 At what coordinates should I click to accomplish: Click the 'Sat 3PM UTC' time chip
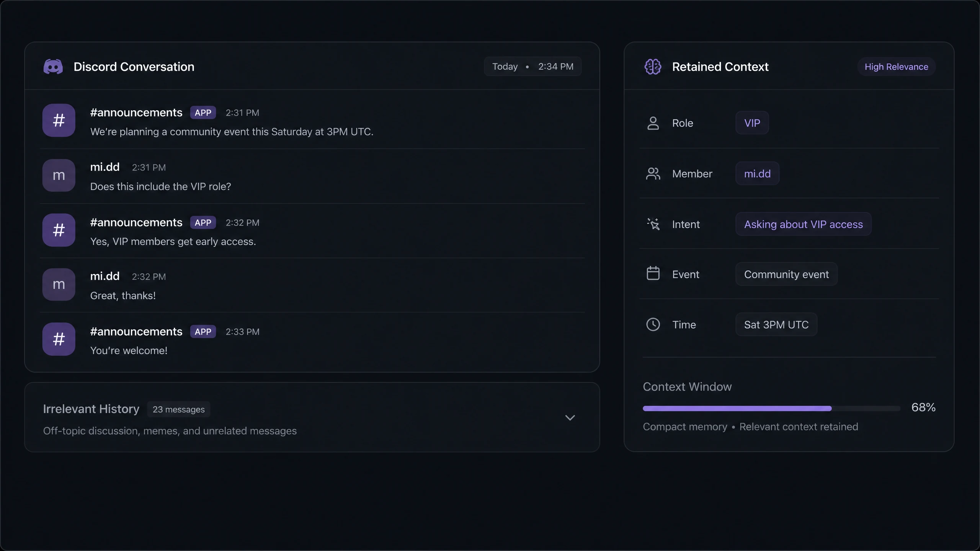776,324
